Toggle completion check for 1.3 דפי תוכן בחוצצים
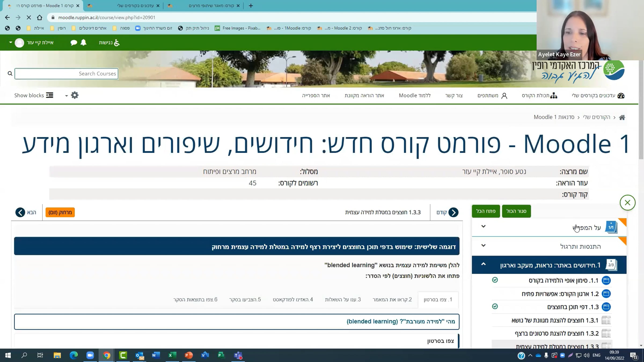 coord(495,306)
